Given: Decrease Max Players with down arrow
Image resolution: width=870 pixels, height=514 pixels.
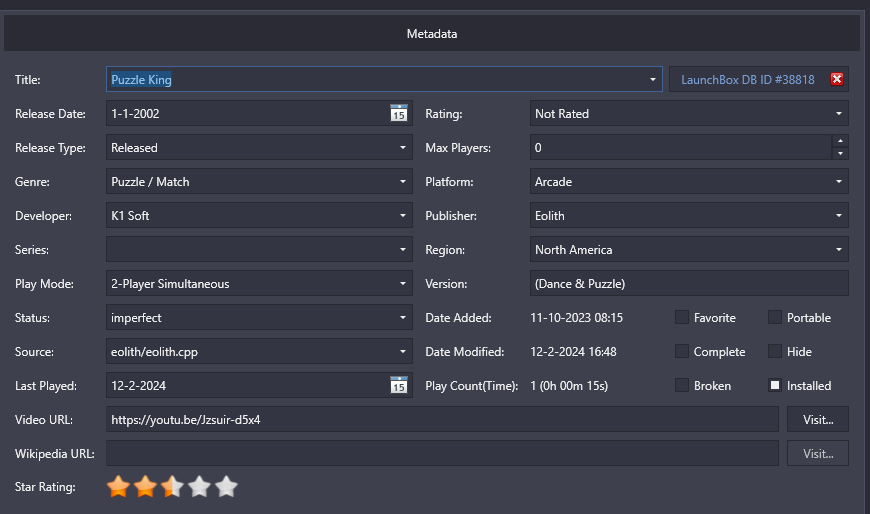Looking at the screenshot, I should [840, 154].
